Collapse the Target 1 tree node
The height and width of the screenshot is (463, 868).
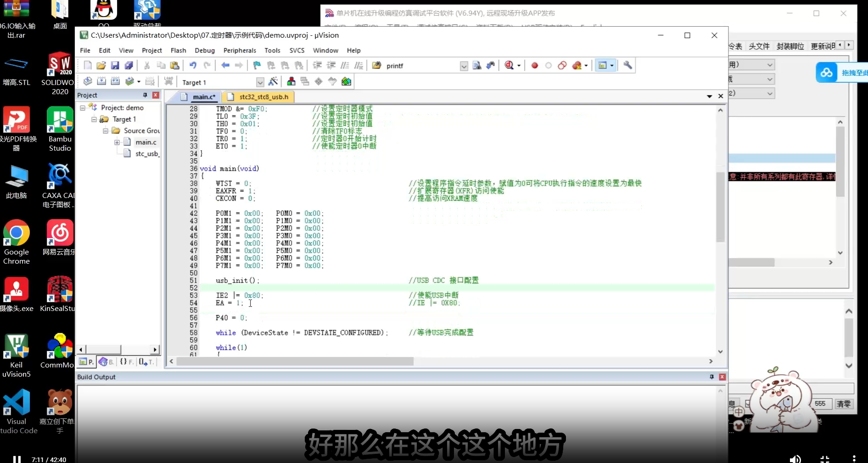94,119
